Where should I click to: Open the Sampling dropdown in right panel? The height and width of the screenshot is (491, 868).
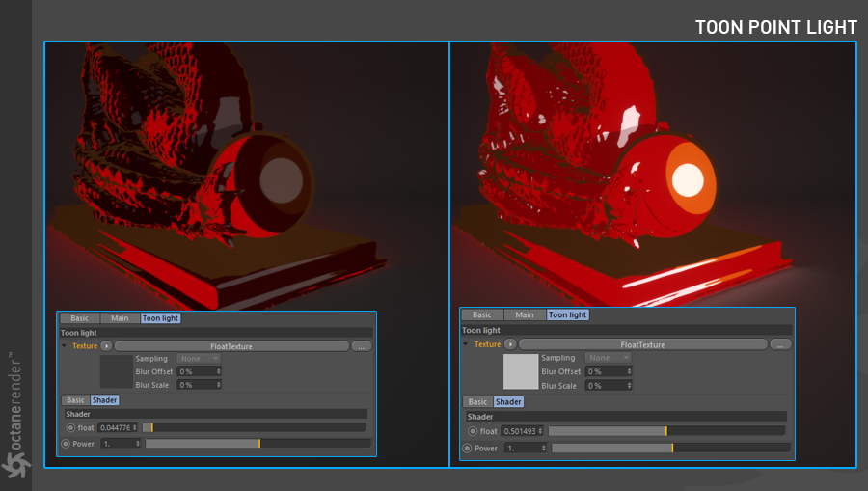(608, 358)
